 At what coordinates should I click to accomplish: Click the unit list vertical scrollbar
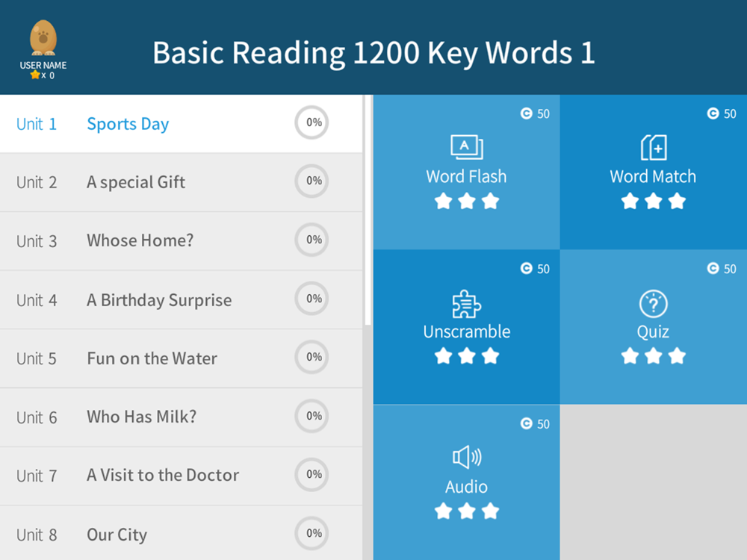(x=368, y=210)
